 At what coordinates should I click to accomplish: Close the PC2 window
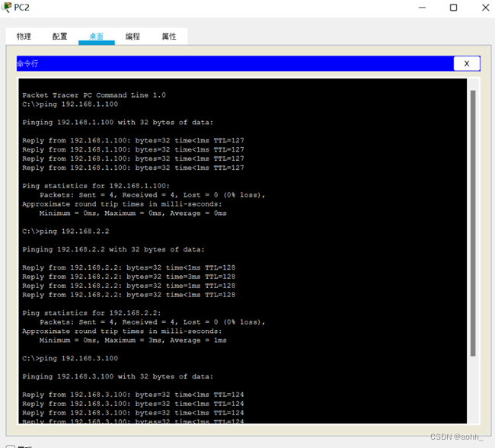click(x=485, y=8)
